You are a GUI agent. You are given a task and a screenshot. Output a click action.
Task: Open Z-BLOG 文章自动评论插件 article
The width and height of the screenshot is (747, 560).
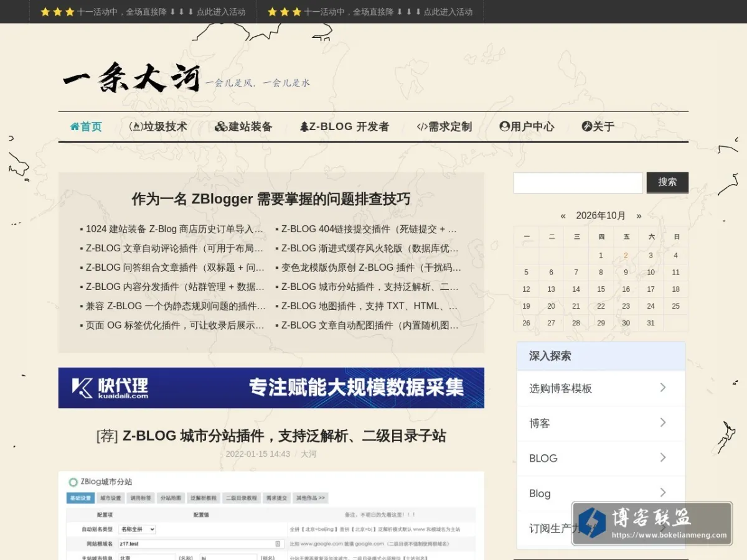tap(174, 248)
